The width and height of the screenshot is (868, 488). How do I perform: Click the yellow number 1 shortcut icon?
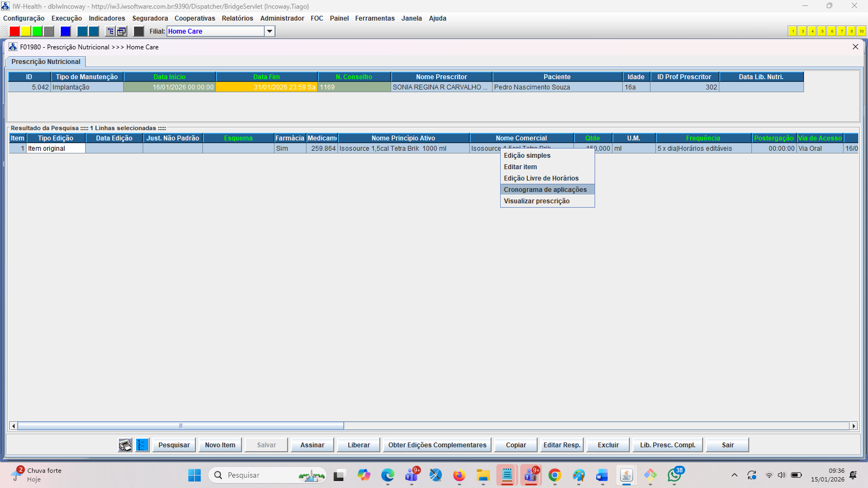click(793, 31)
